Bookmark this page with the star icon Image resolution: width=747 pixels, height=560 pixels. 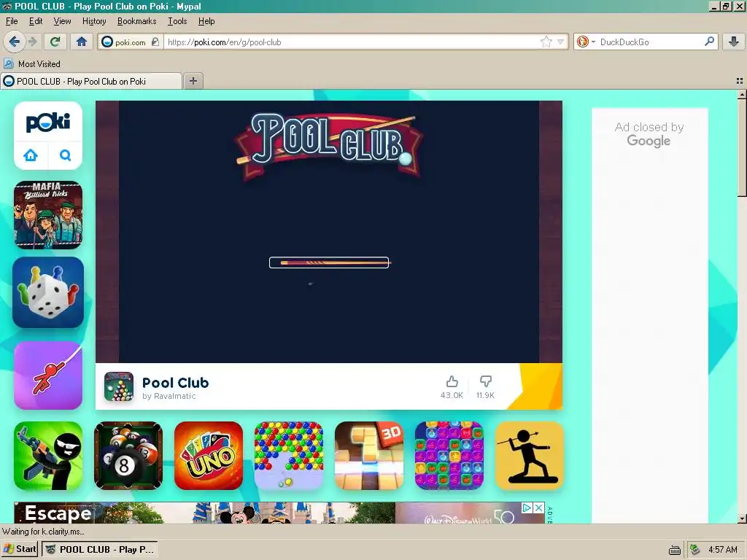[546, 42]
